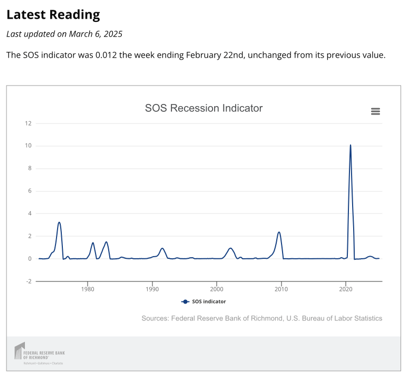Click the Latest Reading heading

click(53, 15)
